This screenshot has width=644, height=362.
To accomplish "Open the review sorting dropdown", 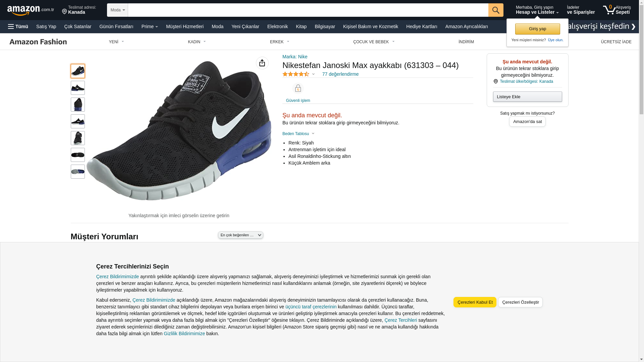I will pyautogui.click(x=240, y=235).
